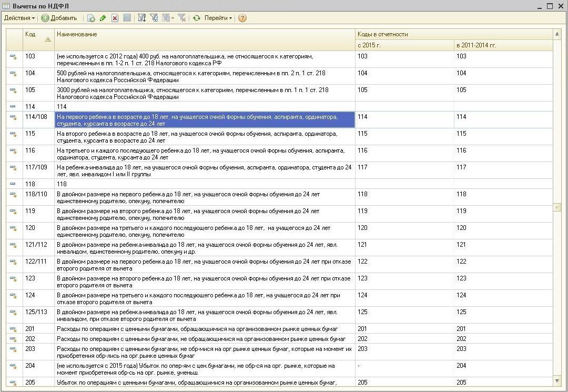Select the row with code 201

click(31, 329)
